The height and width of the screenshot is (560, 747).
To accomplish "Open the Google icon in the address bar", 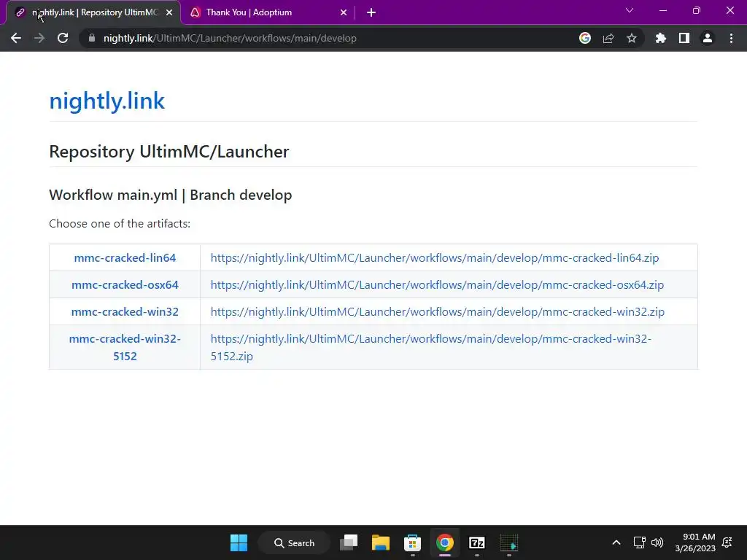I will click(x=585, y=38).
